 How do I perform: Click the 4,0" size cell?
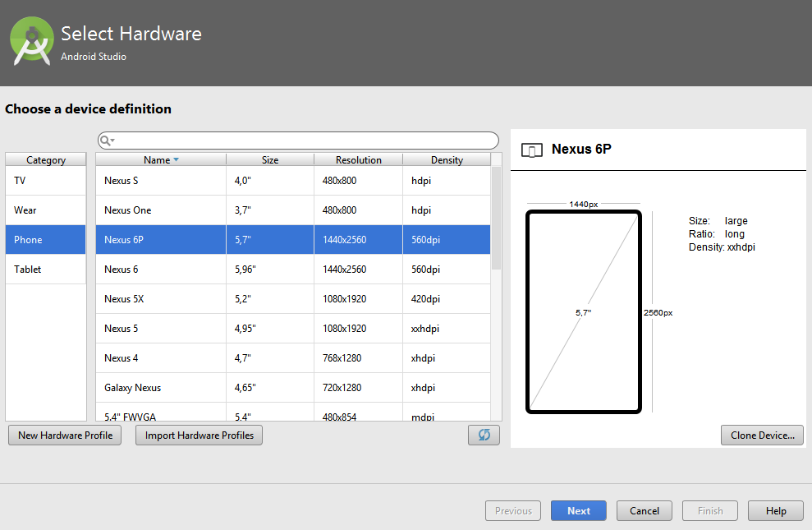[270, 180]
